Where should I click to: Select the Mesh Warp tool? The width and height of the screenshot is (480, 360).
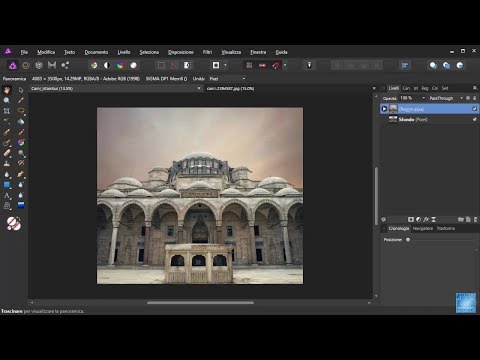[7, 206]
